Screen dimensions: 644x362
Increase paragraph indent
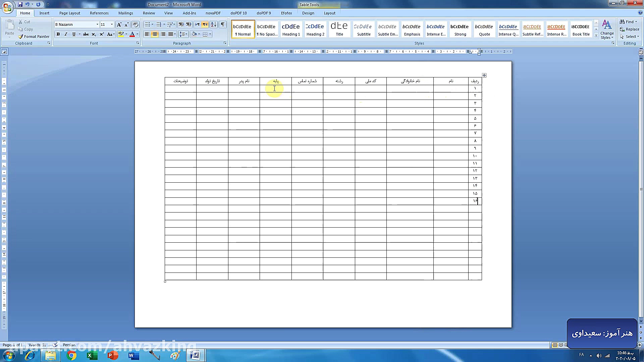(x=189, y=24)
